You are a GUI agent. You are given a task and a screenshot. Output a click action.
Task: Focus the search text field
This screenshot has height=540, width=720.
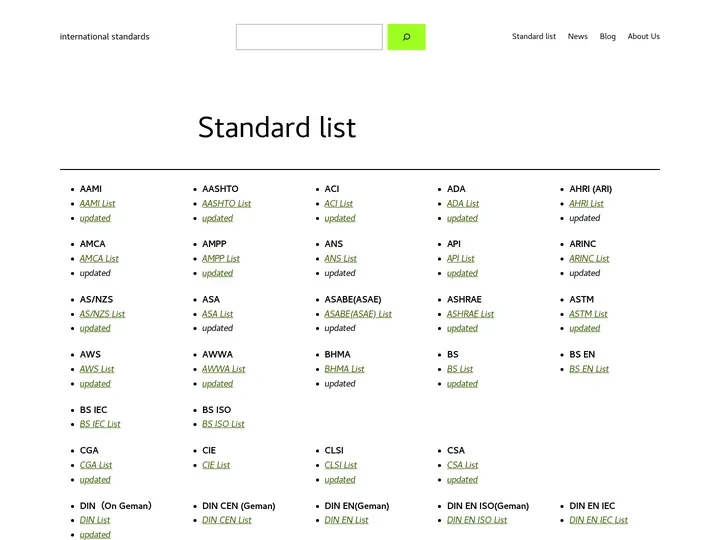(x=309, y=37)
